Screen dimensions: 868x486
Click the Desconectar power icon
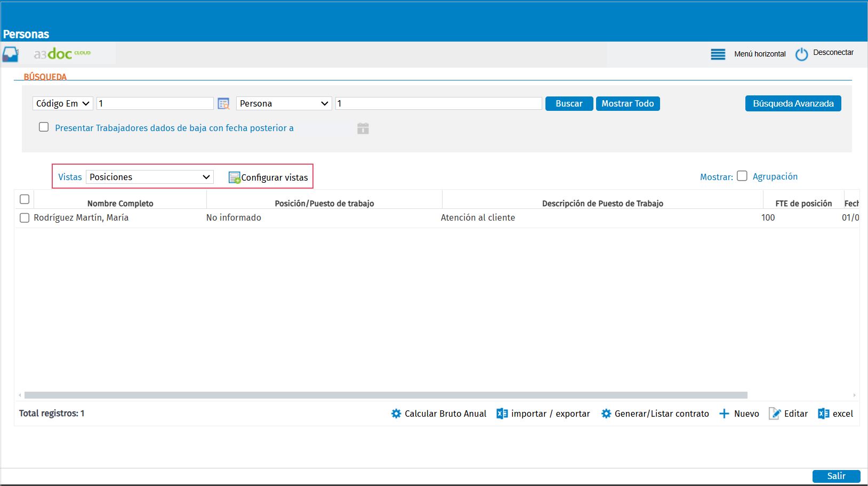point(802,54)
